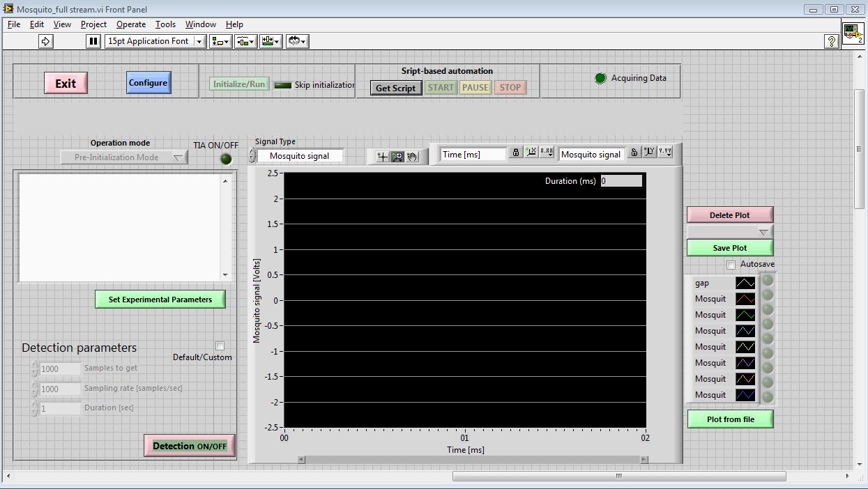
Task: Open the Y-axis y.yy format menu
Action: click(x=664, y=153)
